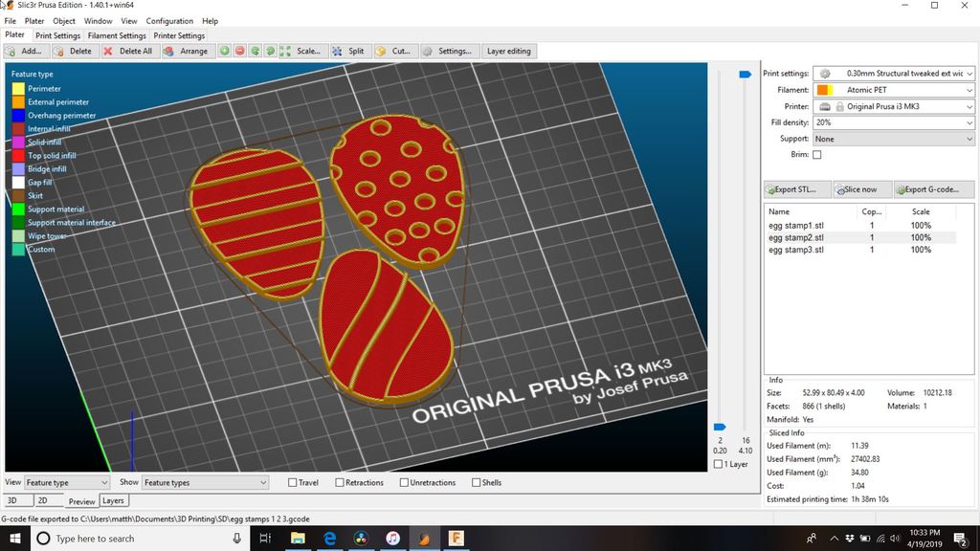The height and width of the screenshot is (551, 980).
Task: Switch to the Preview tab
Action: point(81,501)
